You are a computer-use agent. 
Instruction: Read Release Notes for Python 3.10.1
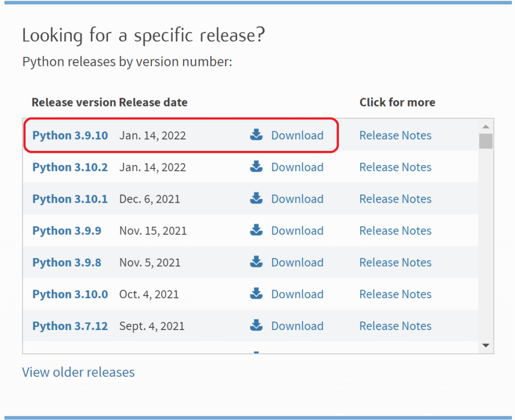coord(395,199)
